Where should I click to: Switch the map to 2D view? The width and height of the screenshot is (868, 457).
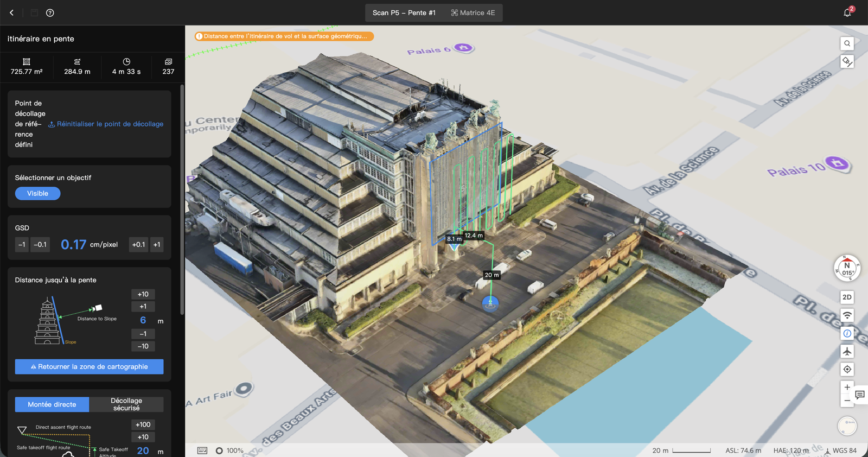[x=847, y=297]
